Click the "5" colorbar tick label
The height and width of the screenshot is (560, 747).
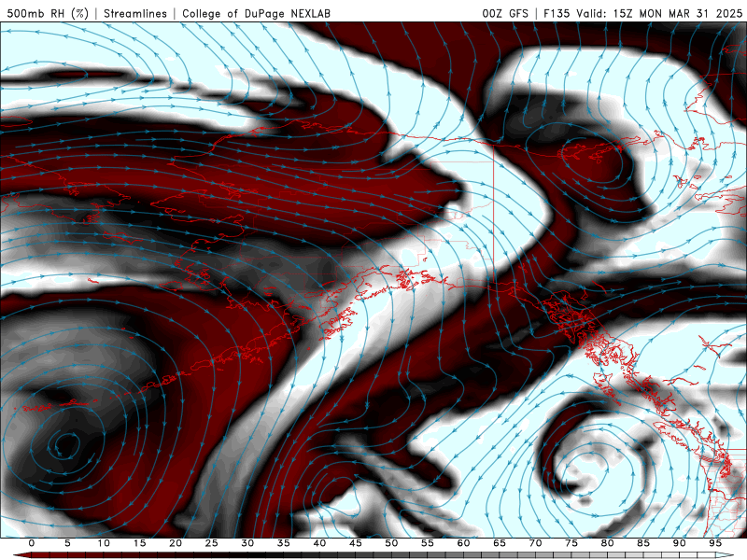(x=67, y=543)
